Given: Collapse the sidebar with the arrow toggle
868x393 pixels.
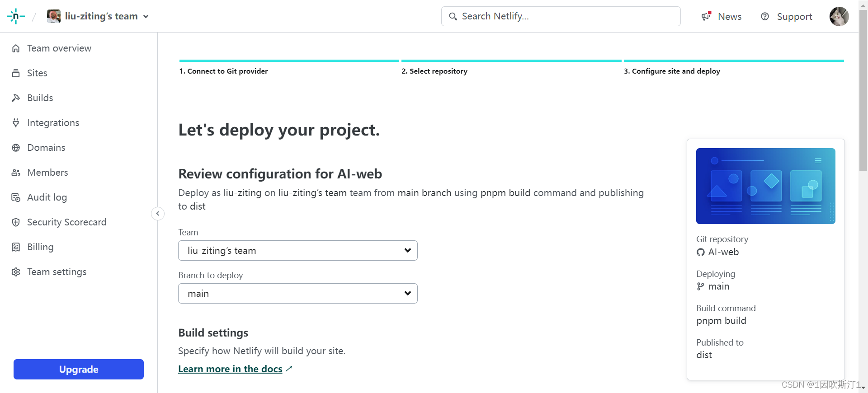Looking at the screenshot, I should (158, 213).
